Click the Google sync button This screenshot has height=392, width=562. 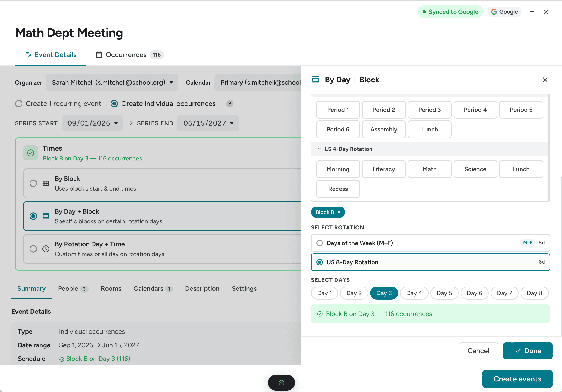[x=504, y=11]
